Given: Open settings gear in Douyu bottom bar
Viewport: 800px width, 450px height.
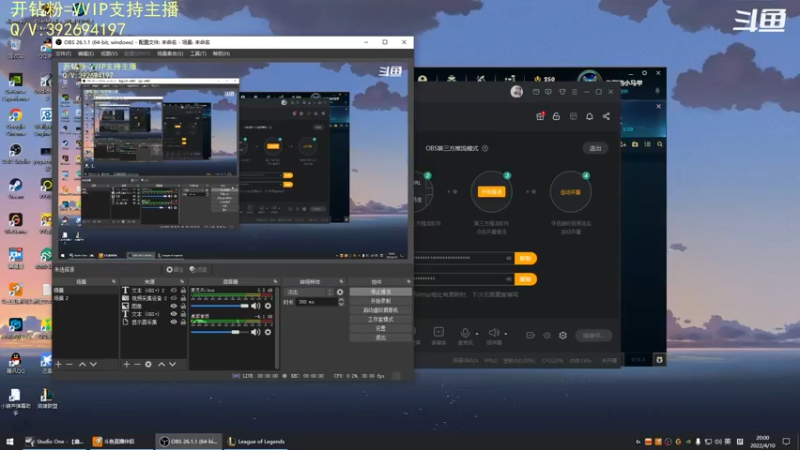Looking at the screenshot, I should [x=563, y=335].
